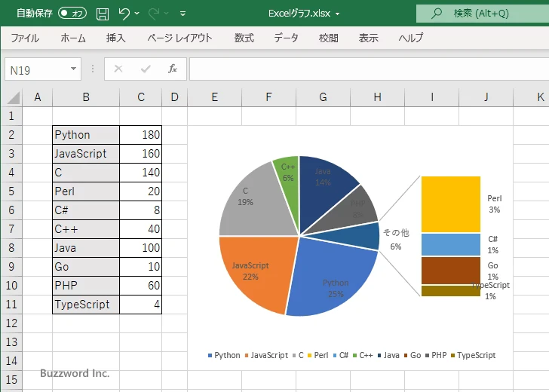Click the Save icon in title bar
This screenshot has width=549, height=392.
point(103,14)
